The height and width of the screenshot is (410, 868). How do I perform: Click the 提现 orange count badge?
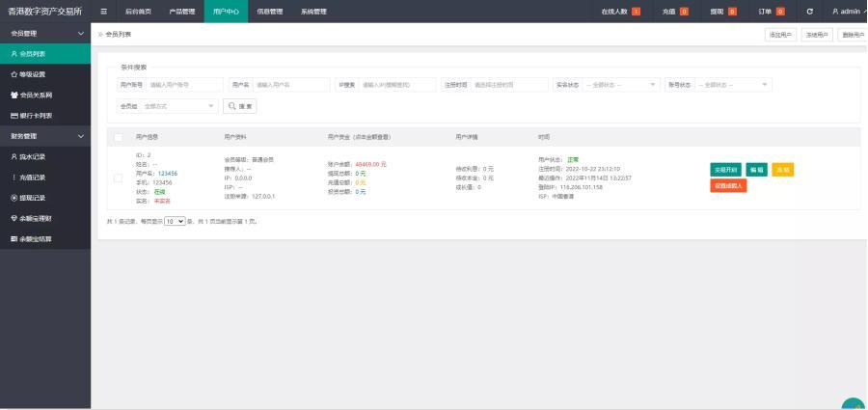click(732, 11)
